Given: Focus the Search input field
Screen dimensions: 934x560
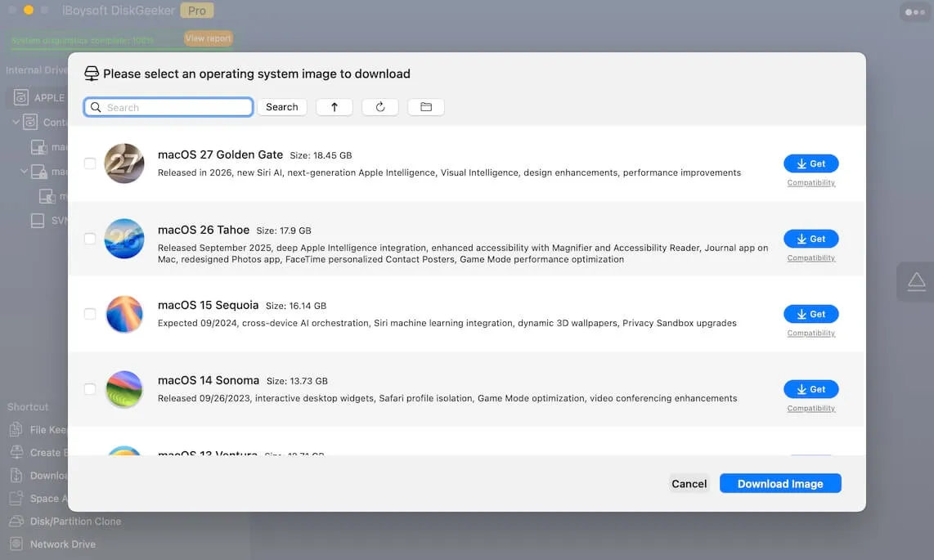Looking at the screenshot, I should [168, 107].
